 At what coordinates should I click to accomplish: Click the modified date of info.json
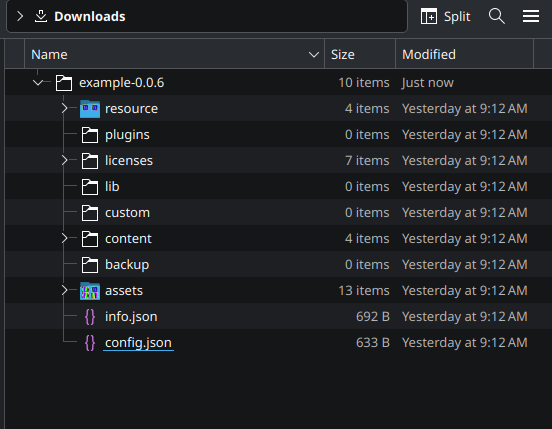(465, 317)
